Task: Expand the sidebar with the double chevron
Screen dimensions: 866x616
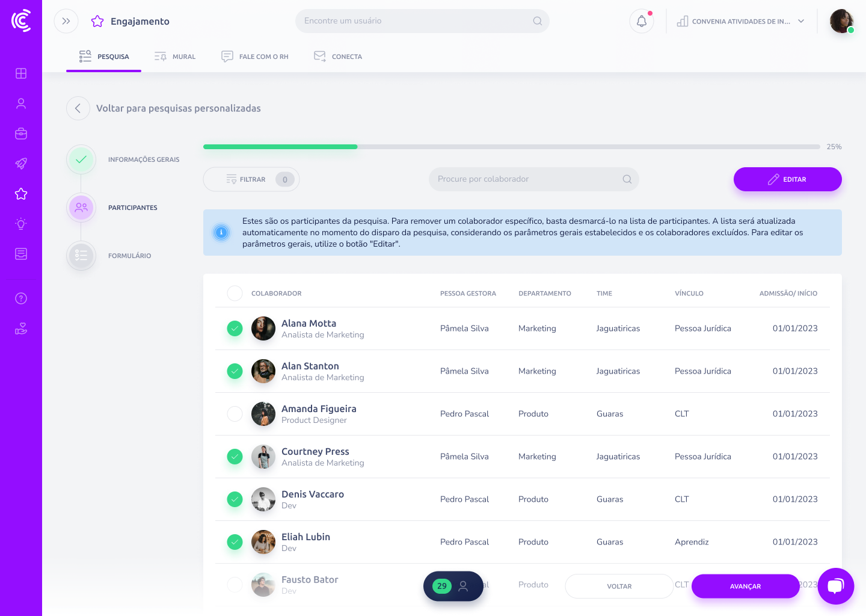Action: point(66,22)
